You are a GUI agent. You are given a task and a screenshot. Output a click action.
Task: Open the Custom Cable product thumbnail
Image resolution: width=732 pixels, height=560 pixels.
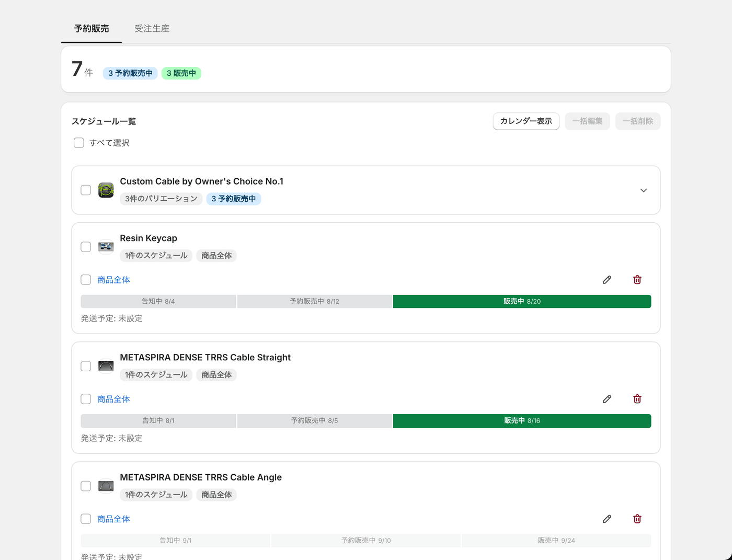click(106, 190)
